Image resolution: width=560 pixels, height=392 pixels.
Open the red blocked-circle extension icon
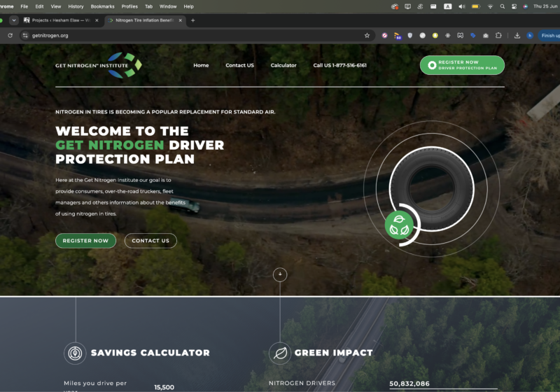click(x=384, y=35)
